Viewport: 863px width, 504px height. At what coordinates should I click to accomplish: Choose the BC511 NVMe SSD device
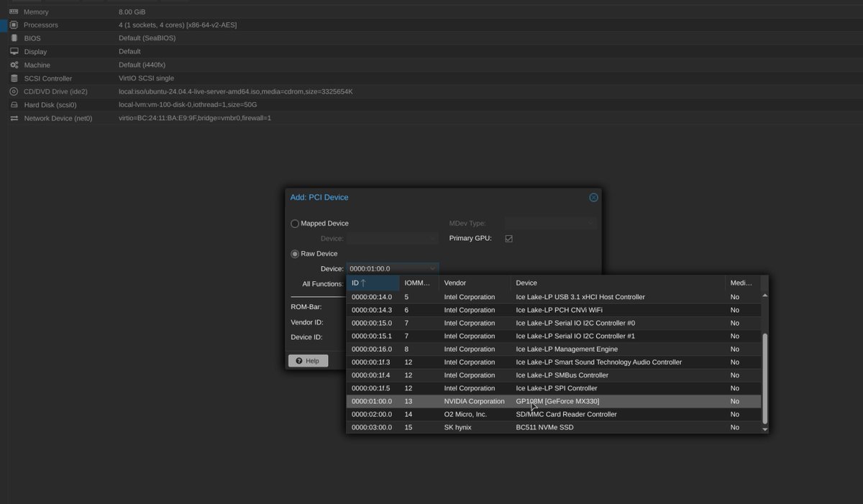554,427
